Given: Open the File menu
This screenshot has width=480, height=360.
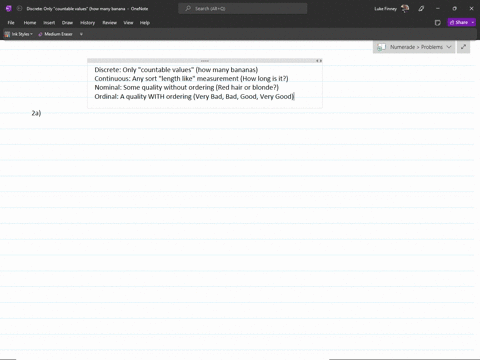Looking at the screenshot, I should 11,23.
